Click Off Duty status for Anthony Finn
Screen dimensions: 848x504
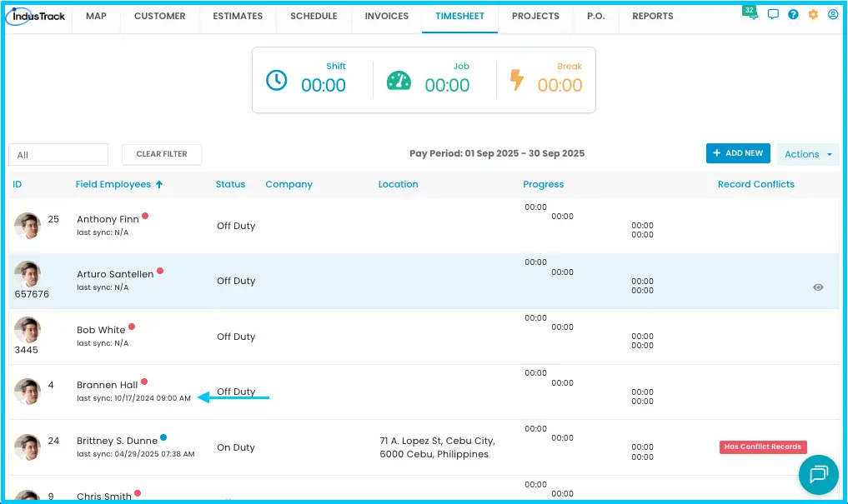coord(236,226)
